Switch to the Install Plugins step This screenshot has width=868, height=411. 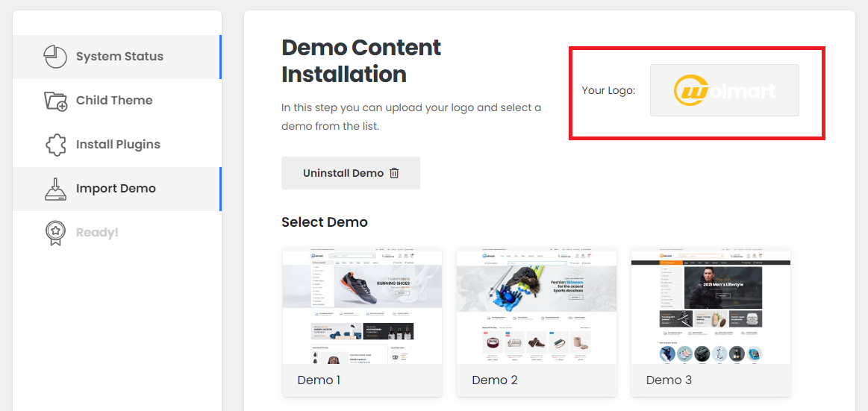point(117,145)
